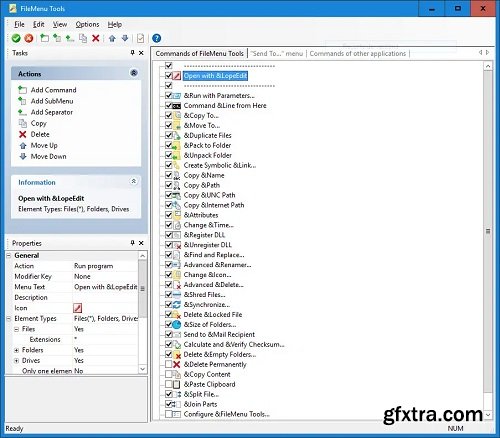
Task: Check the Configure FileMenu Tools checkbox
Action: click(x=169, y=414)
